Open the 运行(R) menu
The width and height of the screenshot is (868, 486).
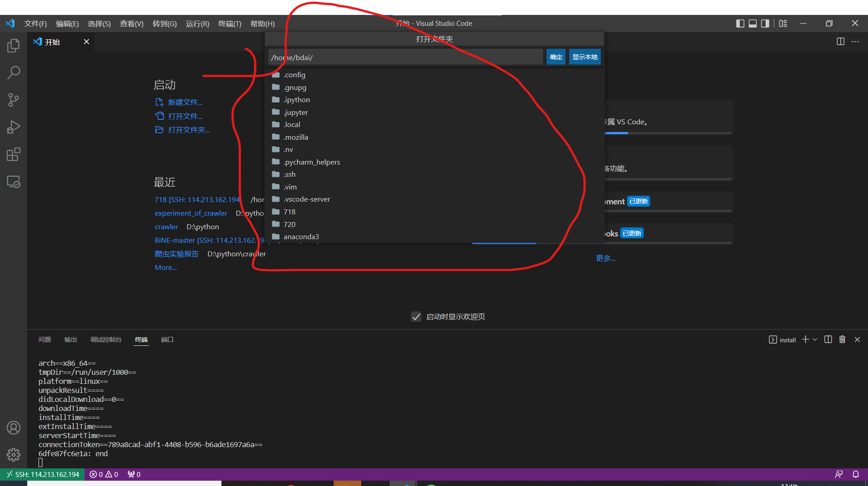pyautogui.click(x=198, y=24)
